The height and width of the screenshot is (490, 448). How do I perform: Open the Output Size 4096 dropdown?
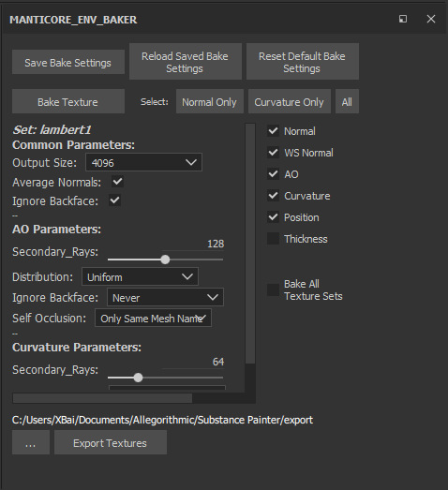[x=143, y=162]
